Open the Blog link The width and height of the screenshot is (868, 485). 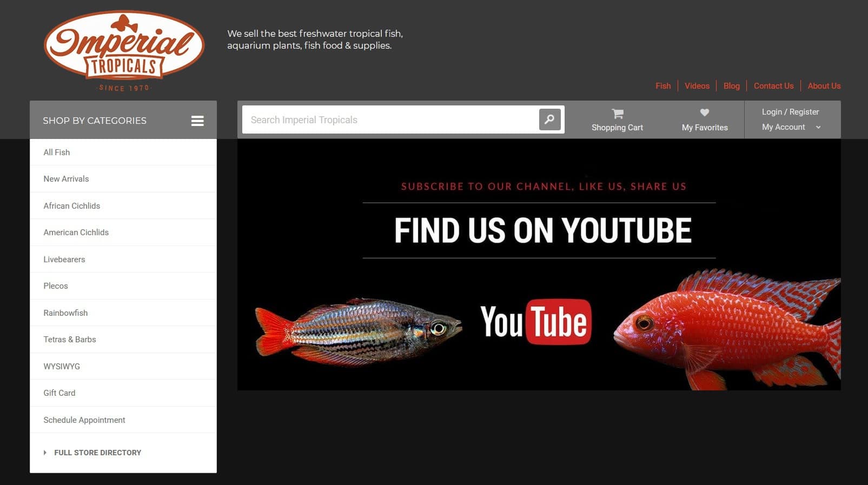731,86
